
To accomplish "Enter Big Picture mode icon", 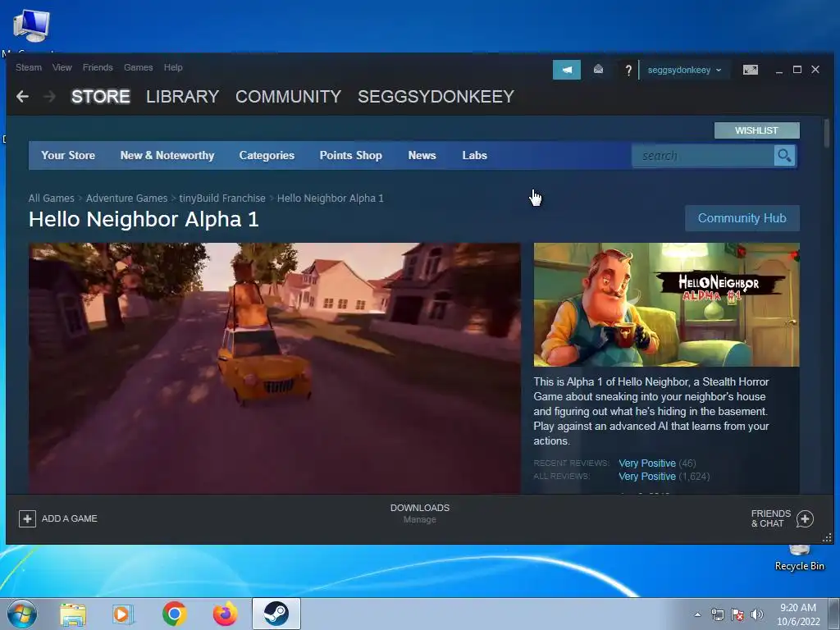I will pyautogui.click(x=751, y=70).
